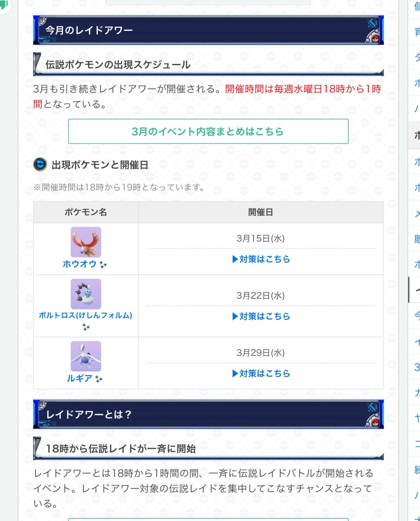The width and height of the screenshot is (420, 521).
Task: Open 対策はこちら for the 3月22日 raid
Action: pyautogui.click(x=261, y=317)
